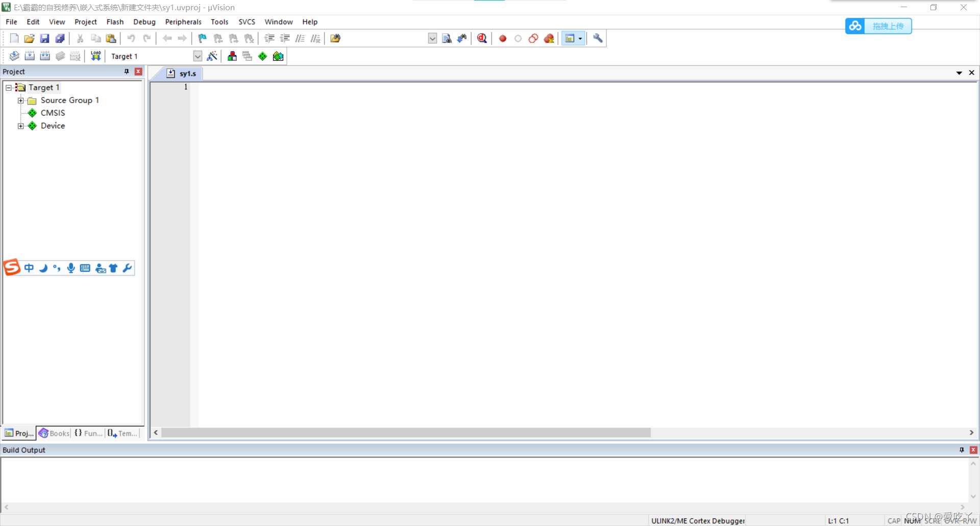Viewport: 980px width, 526px height.
Task: Open the Sogou wrench toolbox
Action: (127, 268)
